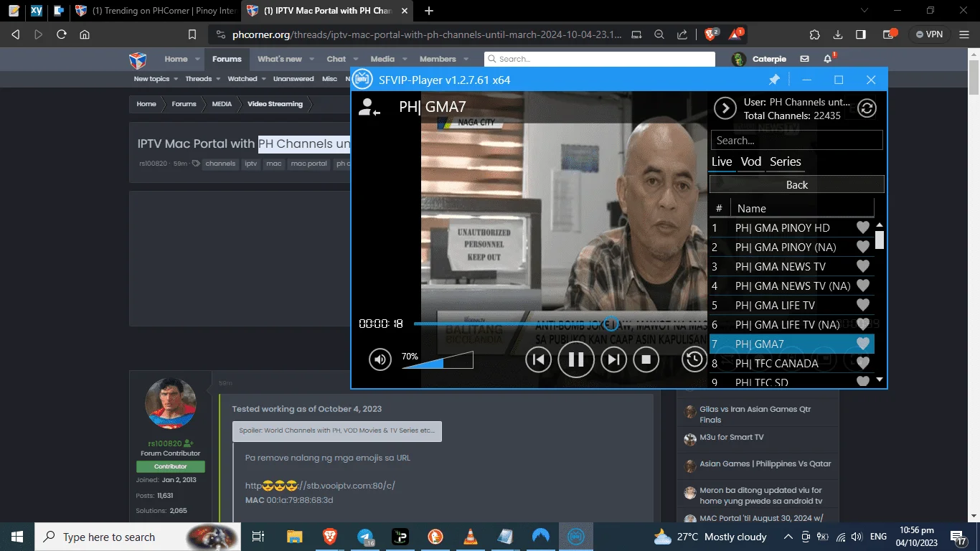Switch to the Series tab
The height and width of the screenshot is (551, 980).
[786, 161]
